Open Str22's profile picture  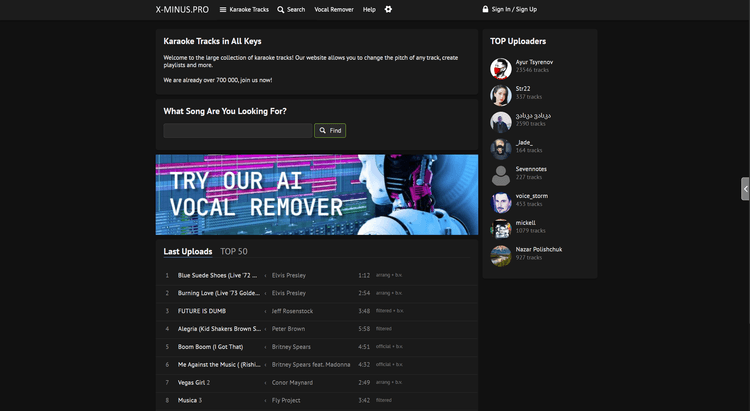501,95
